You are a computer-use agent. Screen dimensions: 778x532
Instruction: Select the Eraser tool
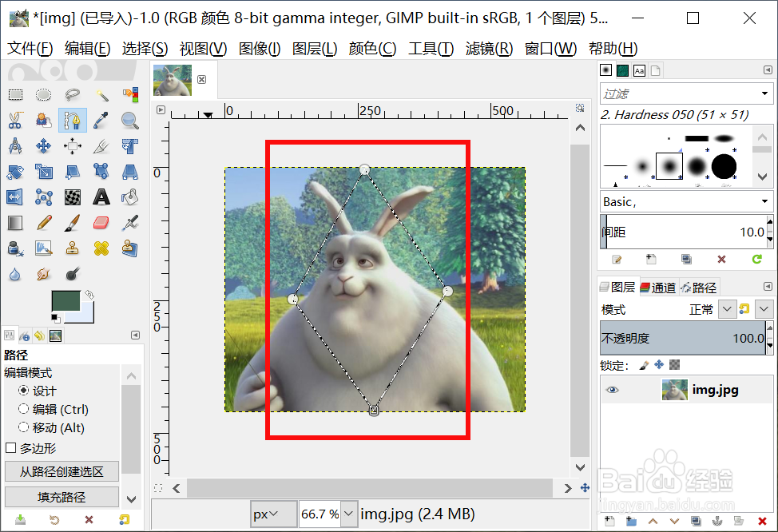tap(101, 223)
